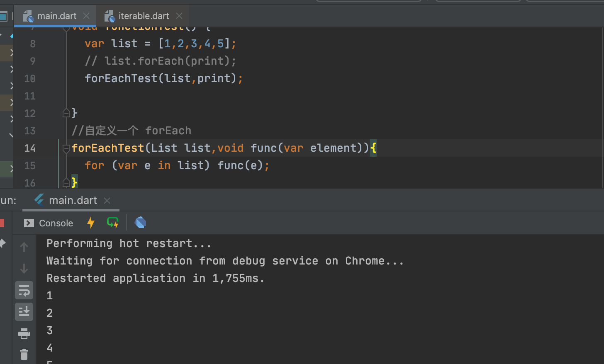Collapse the forEachTest function at line 14
The width and height of the screenshot is (604, 364).
tap(66, 148)
